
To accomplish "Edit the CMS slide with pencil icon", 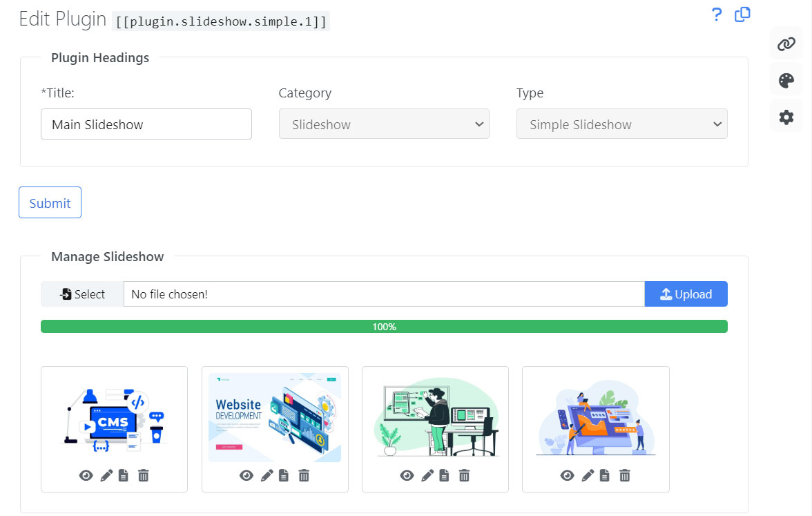I will 106,475.
